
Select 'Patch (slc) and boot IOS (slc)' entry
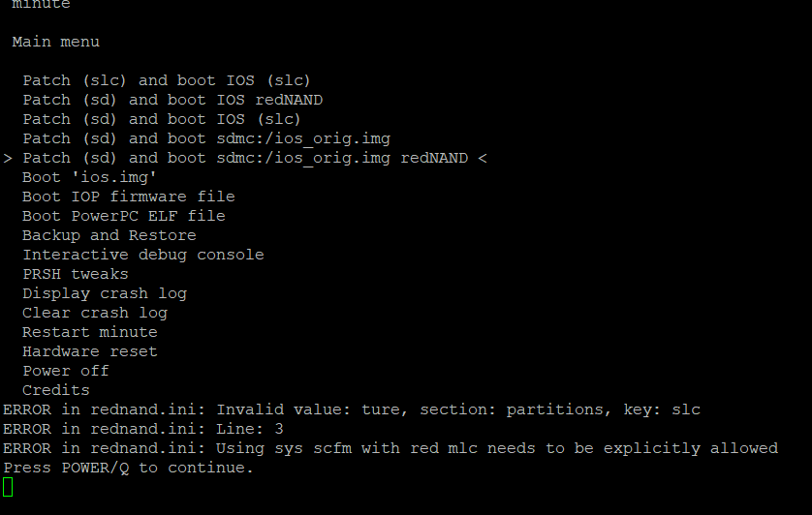point(167,80)
